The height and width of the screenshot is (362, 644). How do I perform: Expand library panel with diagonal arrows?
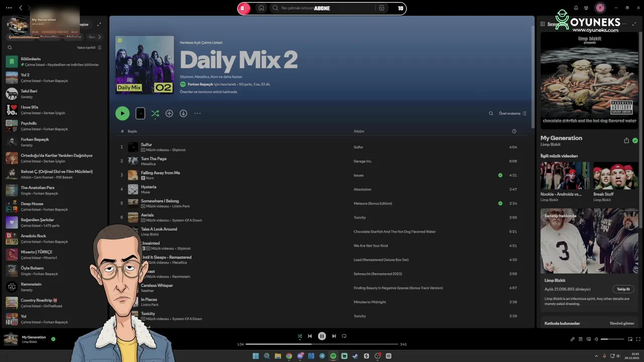[99, 24]
